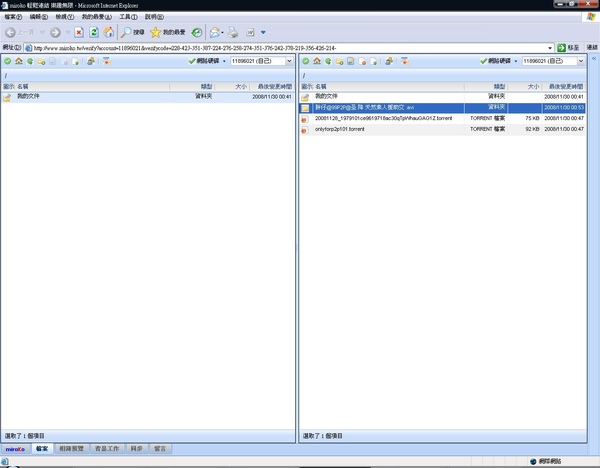Select the onlyforp2p101.torrent file row

click(442, 130)
